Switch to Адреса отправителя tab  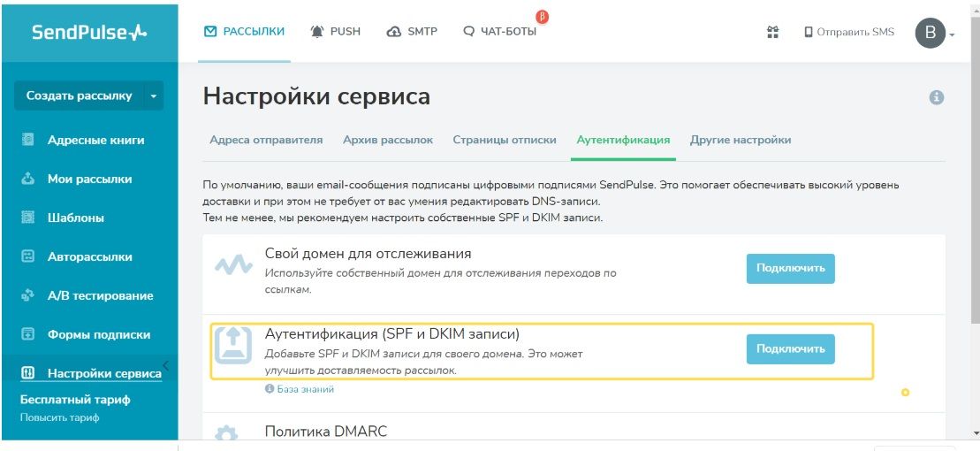pos(266,140)
